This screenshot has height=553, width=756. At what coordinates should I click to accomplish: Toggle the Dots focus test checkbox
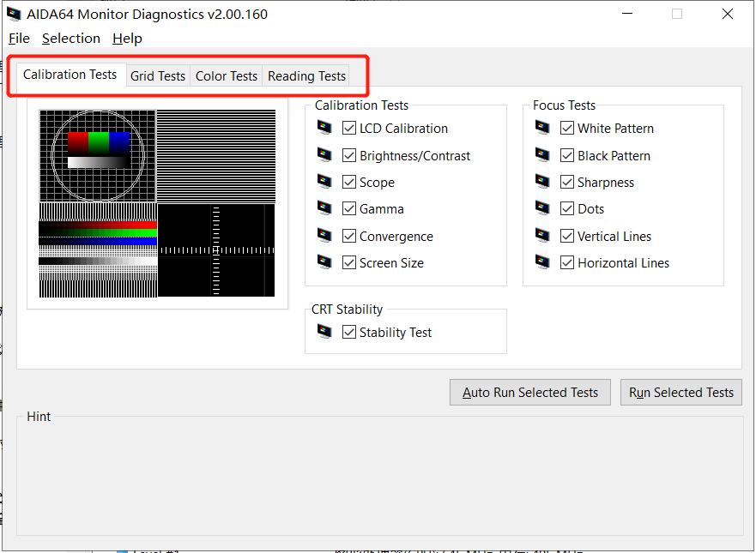[x=567, y=208]
